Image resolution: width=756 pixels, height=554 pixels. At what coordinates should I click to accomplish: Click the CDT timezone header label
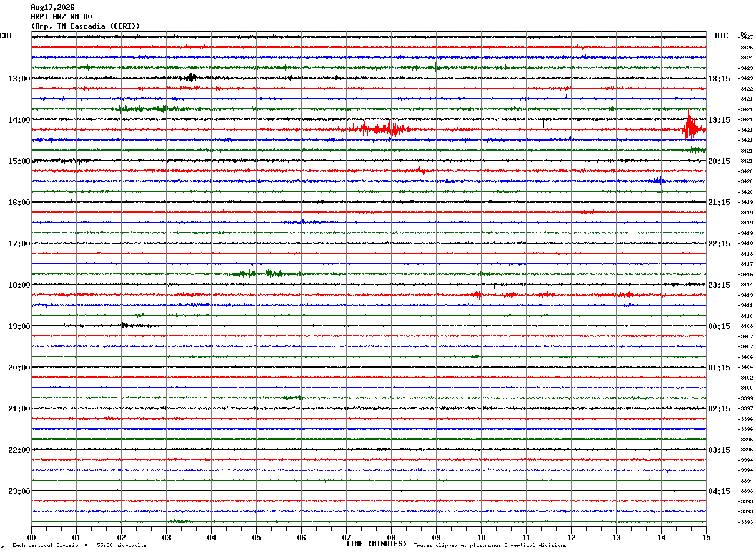(x=6, y=36)
